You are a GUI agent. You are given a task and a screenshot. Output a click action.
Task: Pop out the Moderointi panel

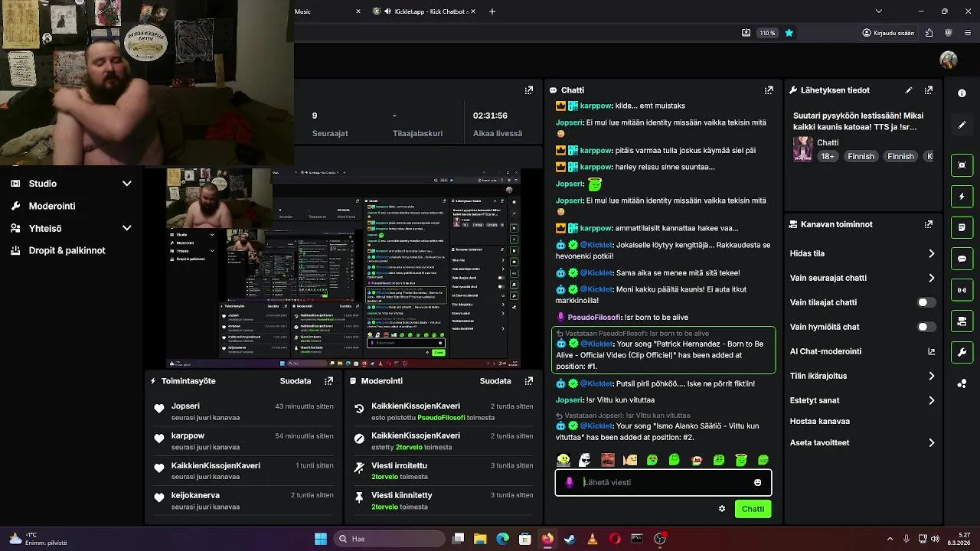point(528,380)
